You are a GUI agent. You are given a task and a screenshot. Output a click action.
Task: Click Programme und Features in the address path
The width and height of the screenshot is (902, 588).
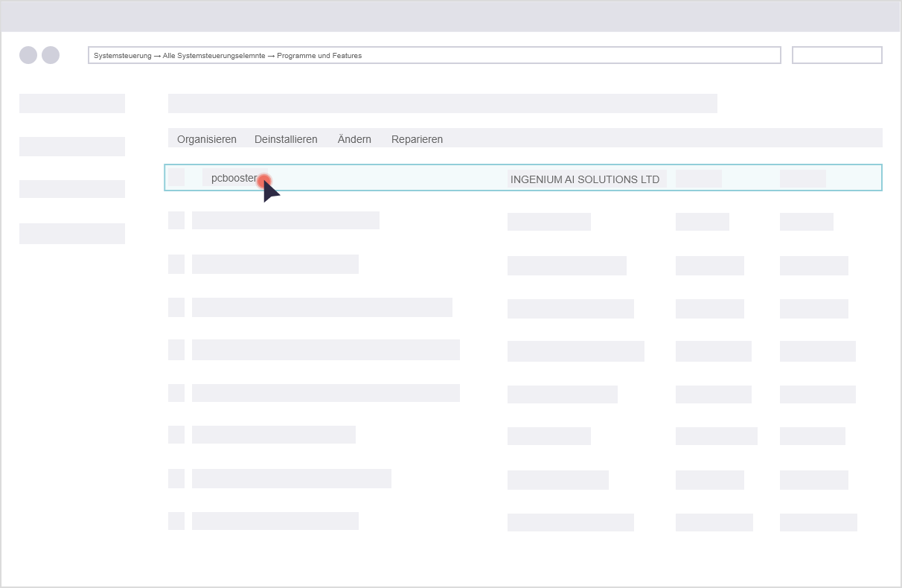point(319,56)
